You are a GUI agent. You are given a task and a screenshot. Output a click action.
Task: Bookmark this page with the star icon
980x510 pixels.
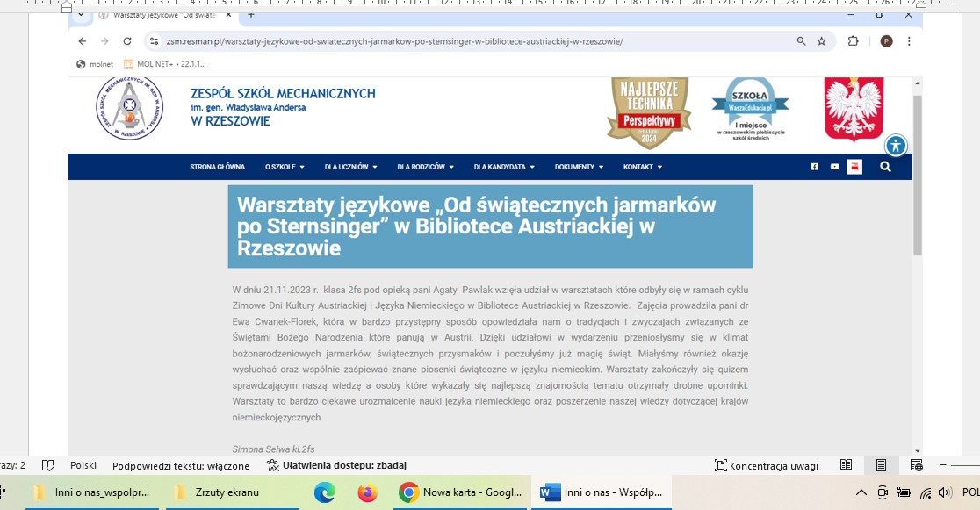pos(822,41)
